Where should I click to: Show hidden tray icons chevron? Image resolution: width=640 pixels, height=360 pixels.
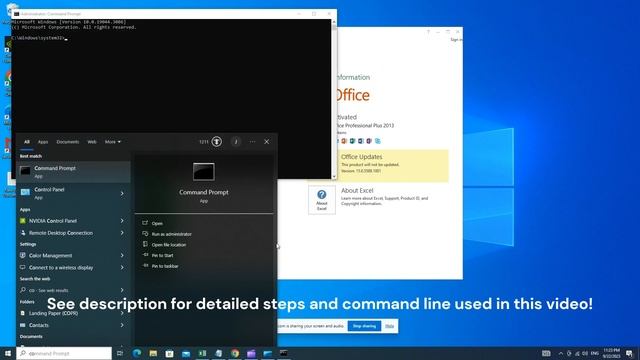tap(560, 353)
